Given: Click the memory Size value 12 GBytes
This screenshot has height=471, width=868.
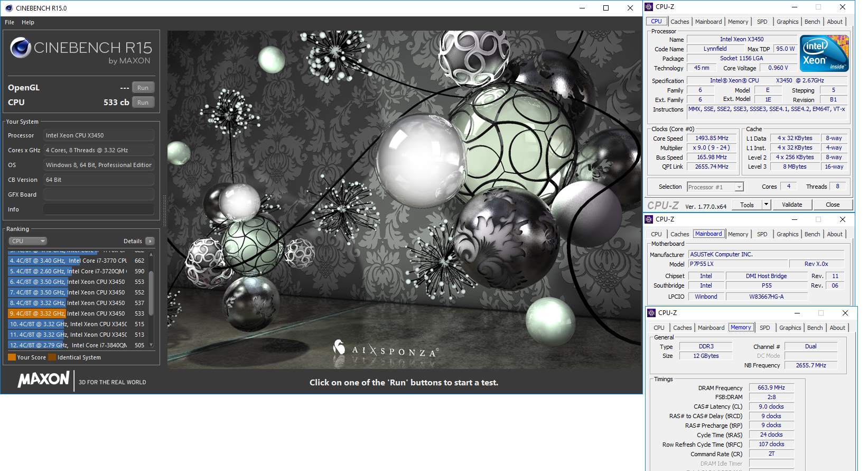Looking at the screenshot, I should [706, 356].
